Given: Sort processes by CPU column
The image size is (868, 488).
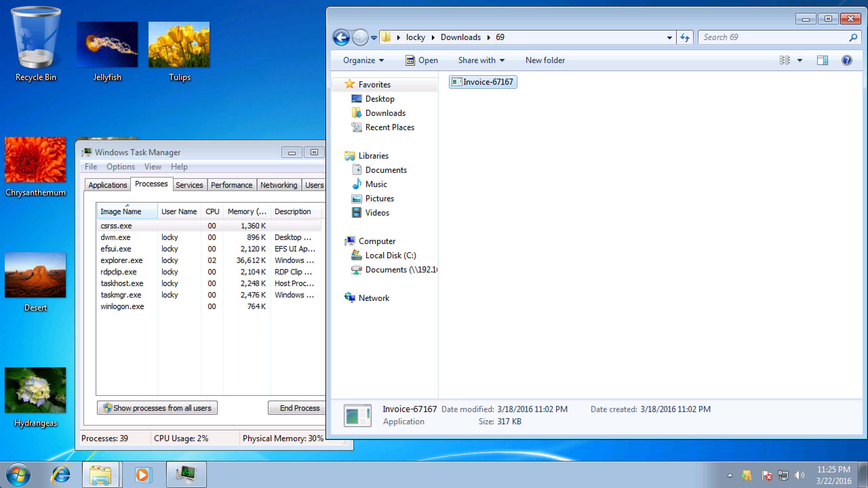Looking at the screenshot, I should (x=212, y=211).
